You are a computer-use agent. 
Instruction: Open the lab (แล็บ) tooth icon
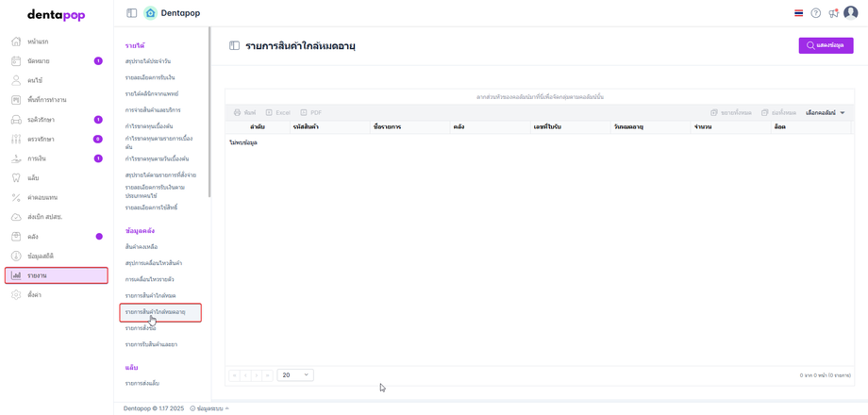coord(16,177)
